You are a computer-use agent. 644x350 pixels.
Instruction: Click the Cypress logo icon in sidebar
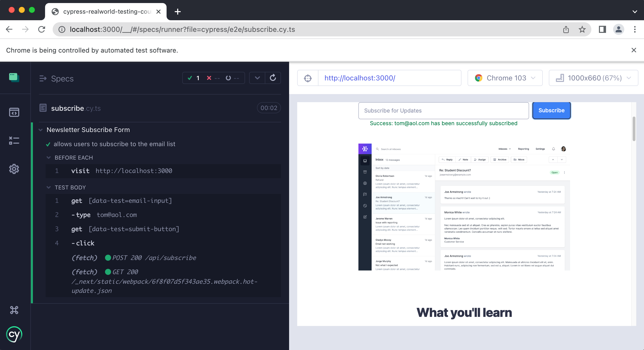14,334
